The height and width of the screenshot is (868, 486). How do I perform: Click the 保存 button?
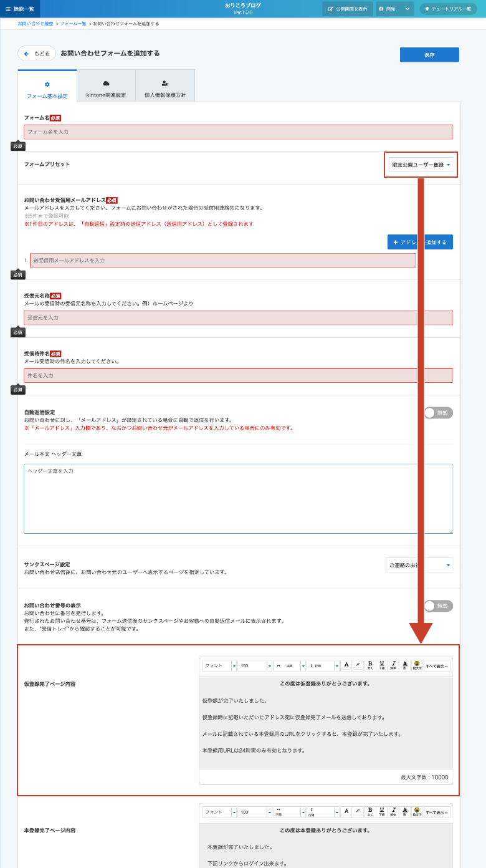(429, 55)
